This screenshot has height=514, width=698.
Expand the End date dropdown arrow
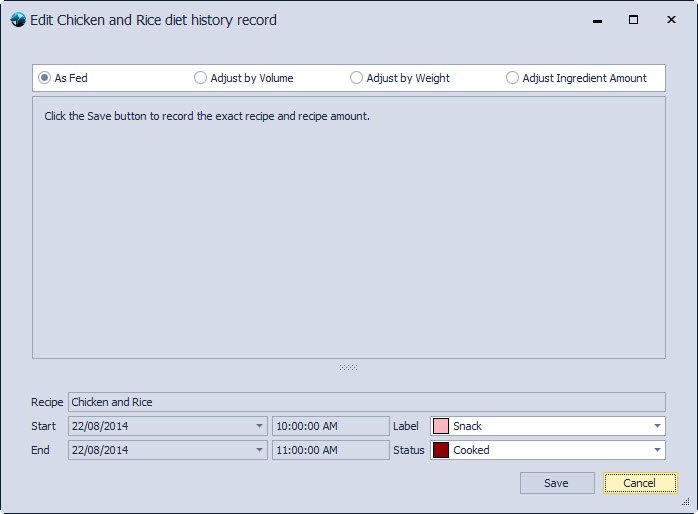259,450
